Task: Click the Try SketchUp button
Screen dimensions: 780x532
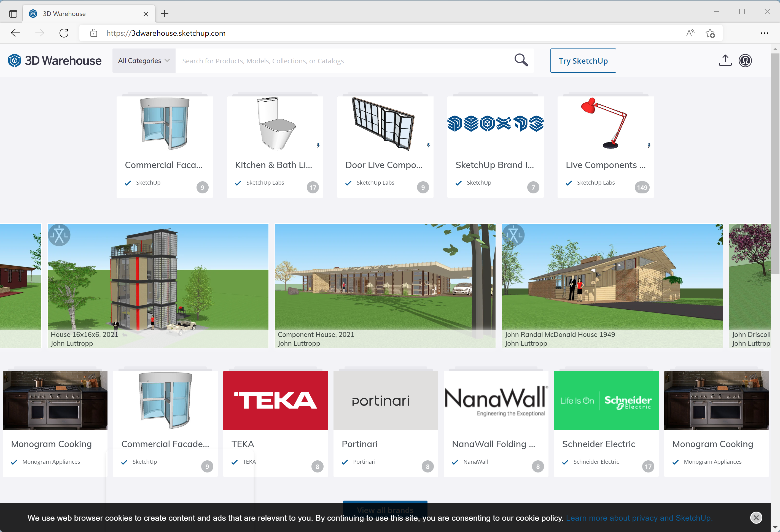Action: [x=583, y=60]
